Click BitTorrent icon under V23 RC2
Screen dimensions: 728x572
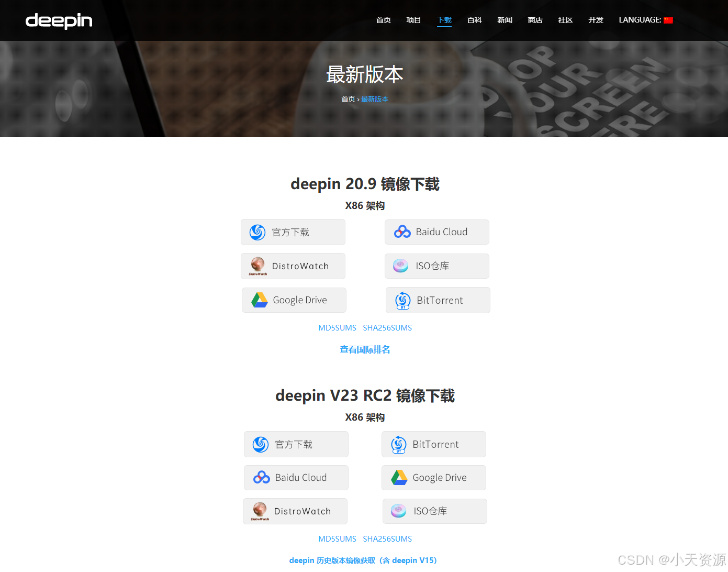click(x=399, y=445)
